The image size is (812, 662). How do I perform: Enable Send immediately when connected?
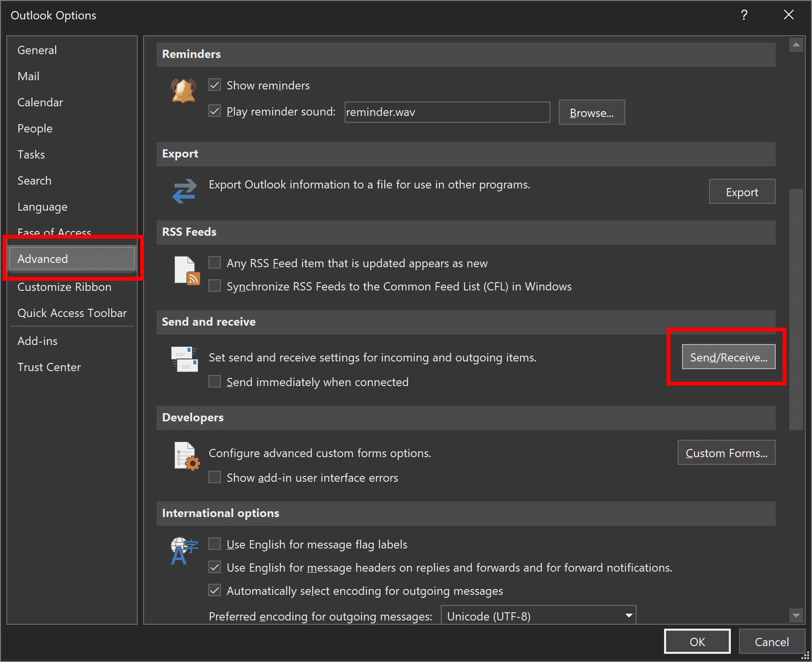point(215,382)
